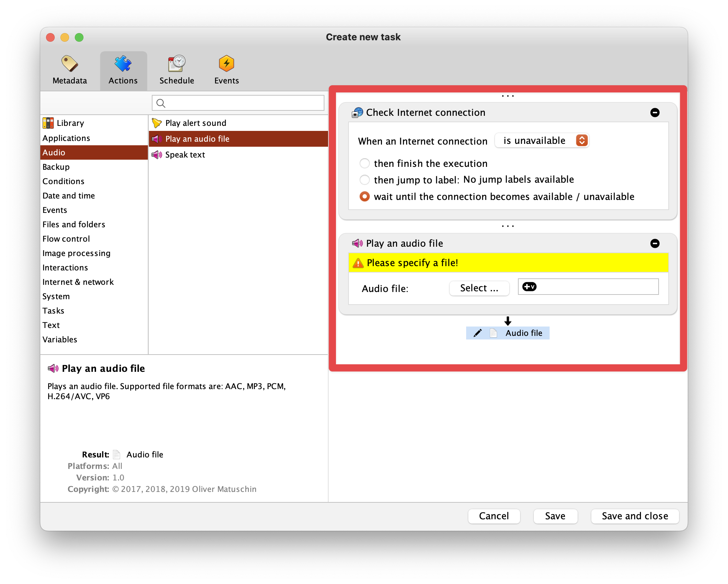Open Schedule tab with the clock icon
This screenshot has height=584, width=728.
pyautogui.click(x=177, y=70)
